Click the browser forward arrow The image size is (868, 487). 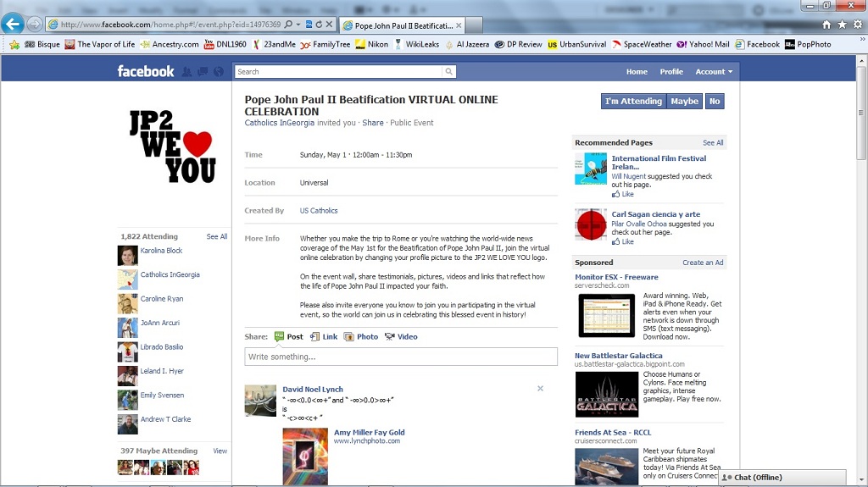coord(34,25)
